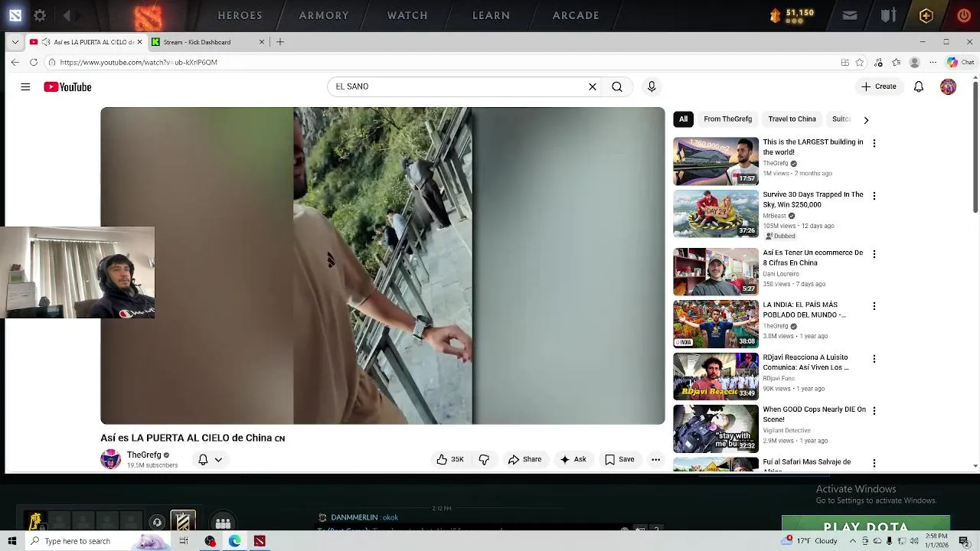Open the Windows notification center icon
This screenshot has height=551, width=980.
(x=966, y=541)
